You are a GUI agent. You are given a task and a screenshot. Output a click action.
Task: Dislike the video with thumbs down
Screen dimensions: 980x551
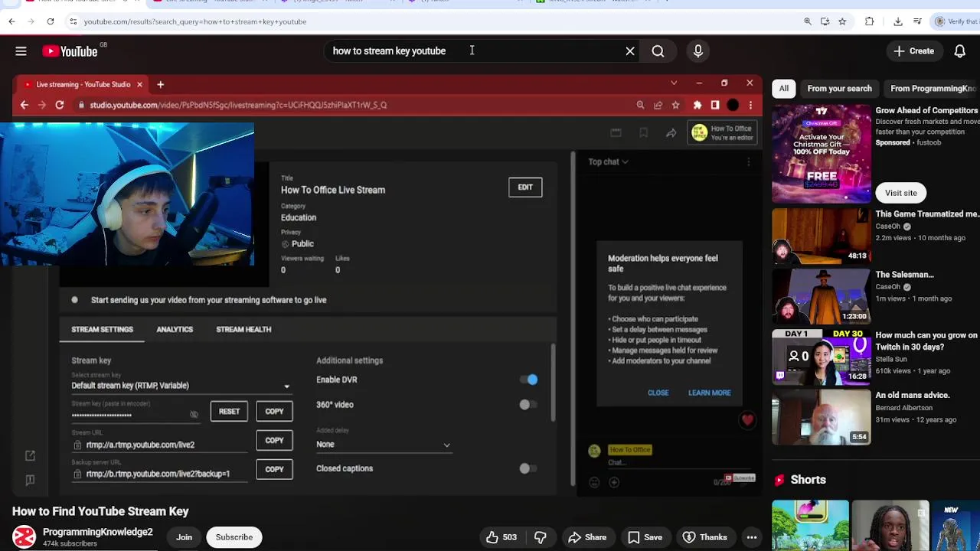[540, 537]
